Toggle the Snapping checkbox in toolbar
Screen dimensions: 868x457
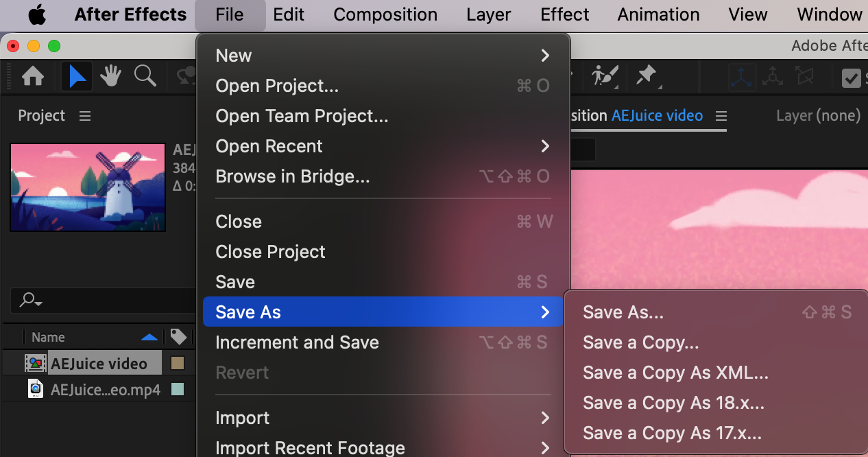click(852, 78)
